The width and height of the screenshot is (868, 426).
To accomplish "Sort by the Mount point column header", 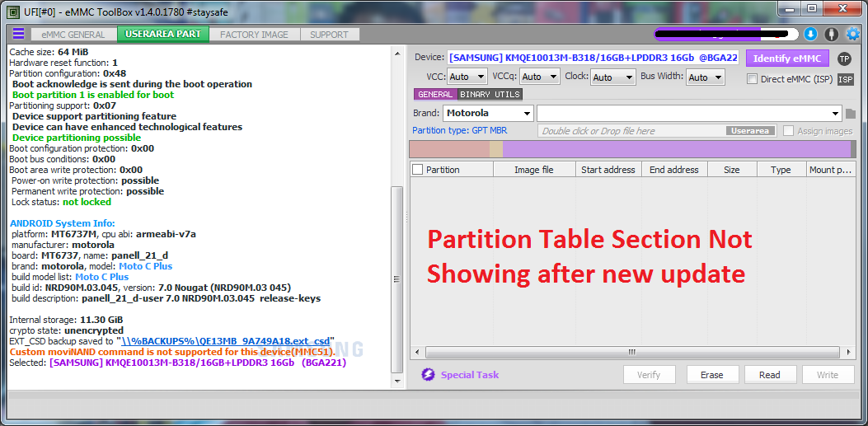I will pos(830,170).
